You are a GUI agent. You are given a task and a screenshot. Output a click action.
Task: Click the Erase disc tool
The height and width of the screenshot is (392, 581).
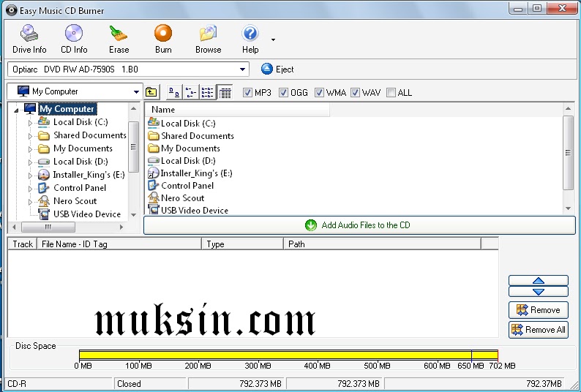(119, 39)
